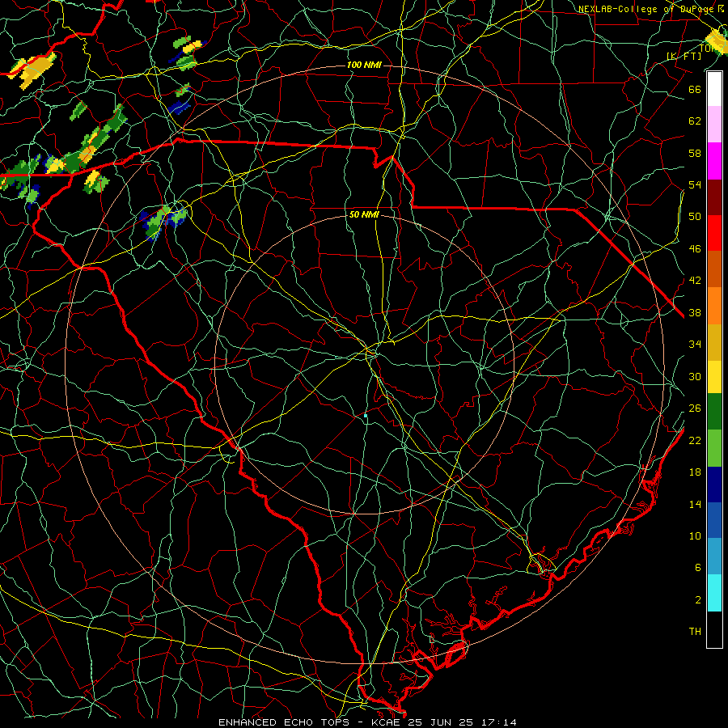Screen dimensions: 728x728
Task: Click the legend value "62"
Action: click(695, 121)
